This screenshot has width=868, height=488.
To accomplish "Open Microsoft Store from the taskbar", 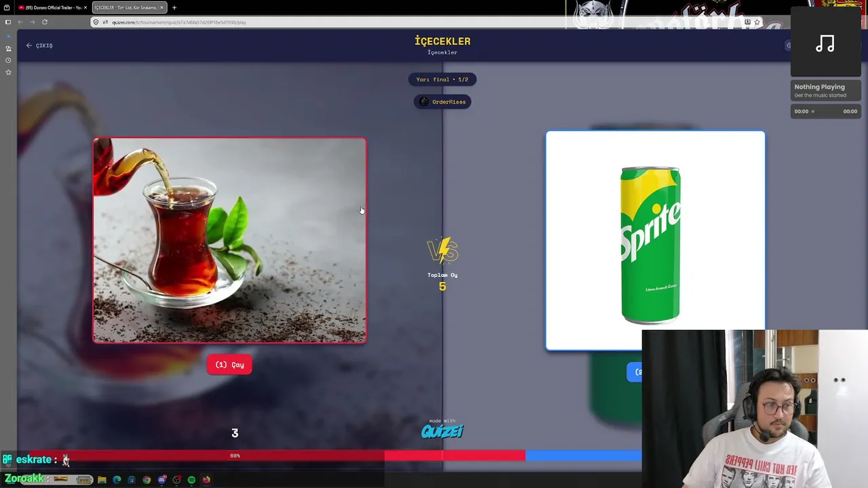I will [x=132, y=480].
